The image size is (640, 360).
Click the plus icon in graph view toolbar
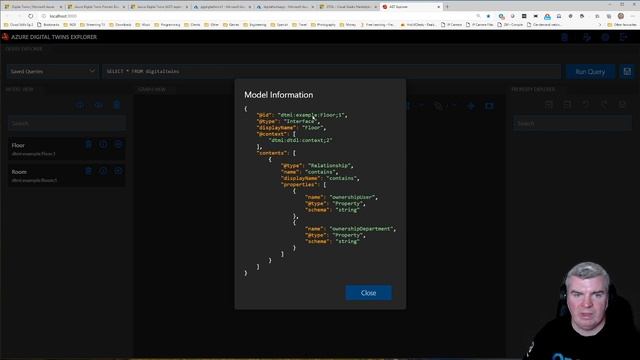[471, 106]
